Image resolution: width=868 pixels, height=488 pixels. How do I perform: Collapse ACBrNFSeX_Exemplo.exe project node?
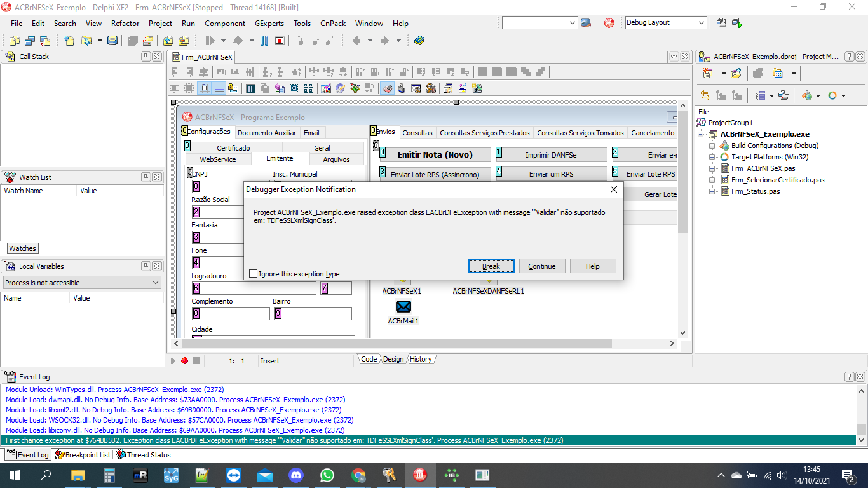point(701,134)
